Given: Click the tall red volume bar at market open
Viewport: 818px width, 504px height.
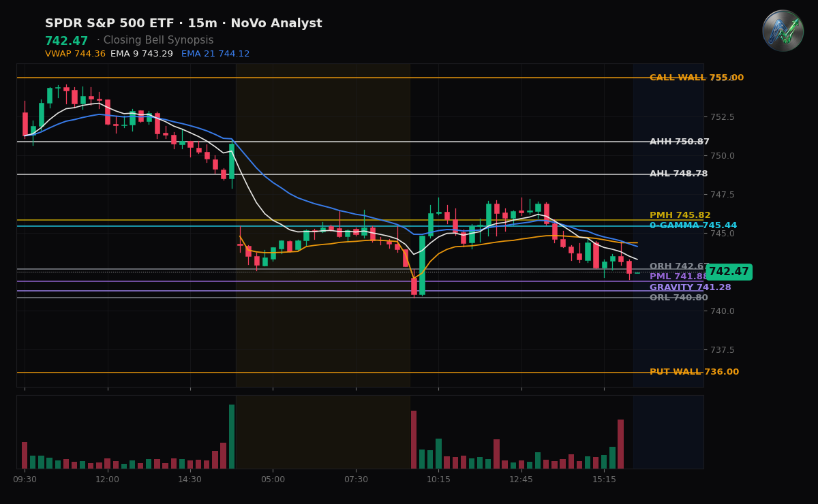Looking at the screenshot, I should [414, 439].
